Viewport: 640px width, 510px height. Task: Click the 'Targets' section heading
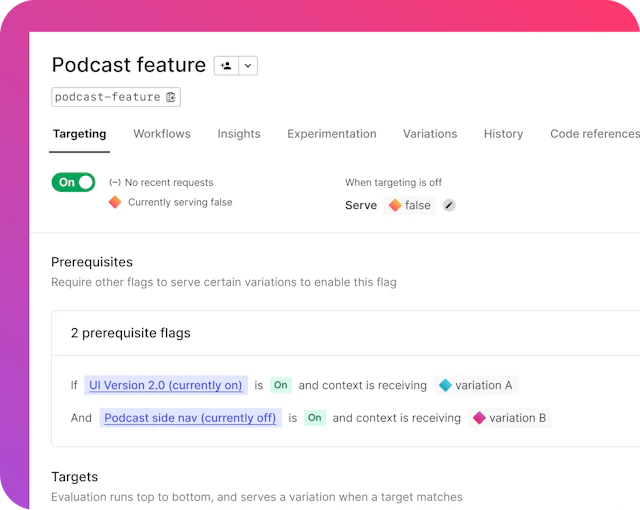point(75,477)
